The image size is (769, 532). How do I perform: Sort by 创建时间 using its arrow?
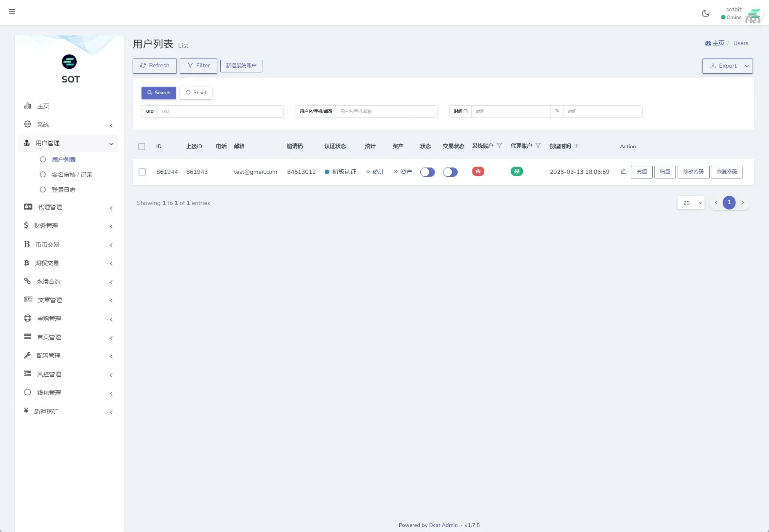577,146
